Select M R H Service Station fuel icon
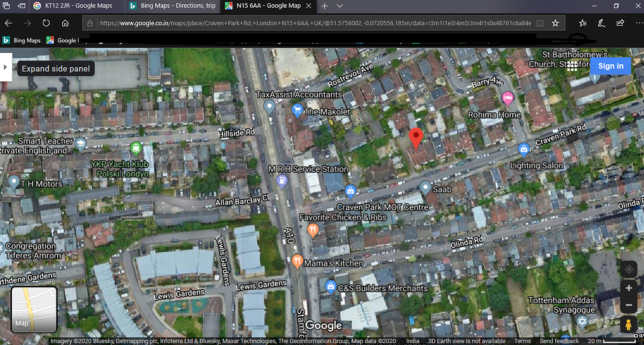The width and height of the screenshot is (644, 345). tap(282, 181)
